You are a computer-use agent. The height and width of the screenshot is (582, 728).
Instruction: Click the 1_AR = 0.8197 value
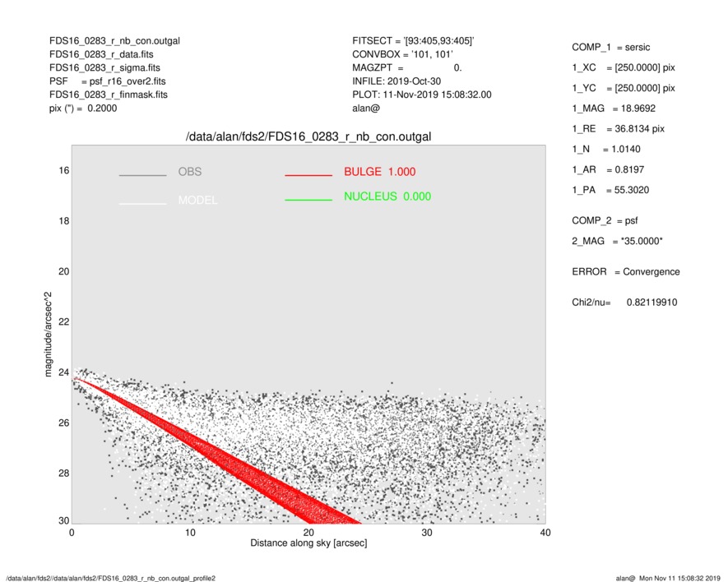[608, 170]
